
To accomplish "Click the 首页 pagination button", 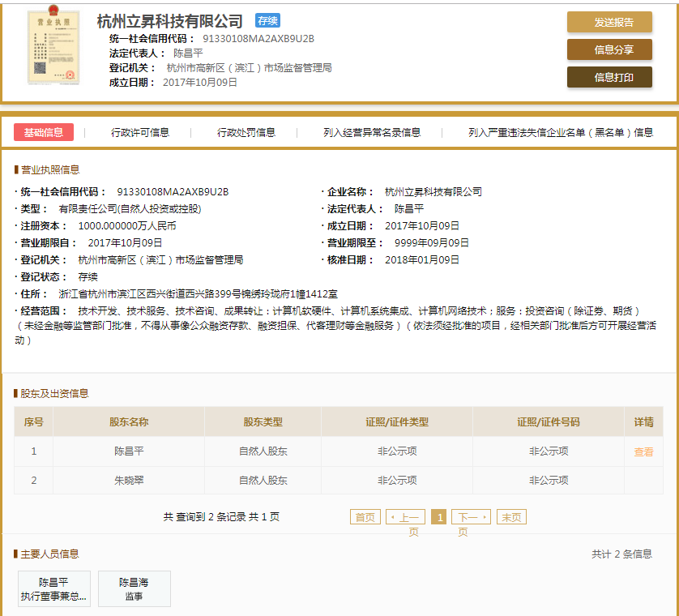I will point(365,515).
